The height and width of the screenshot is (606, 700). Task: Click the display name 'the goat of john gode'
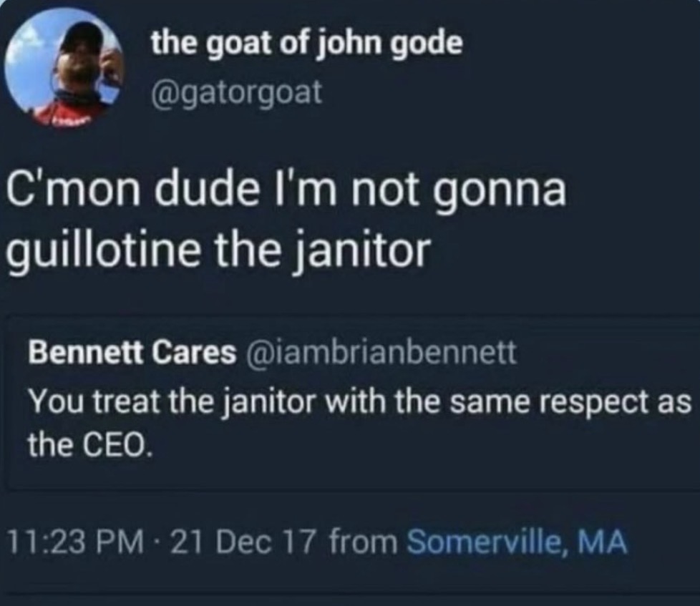coord(306,45)
